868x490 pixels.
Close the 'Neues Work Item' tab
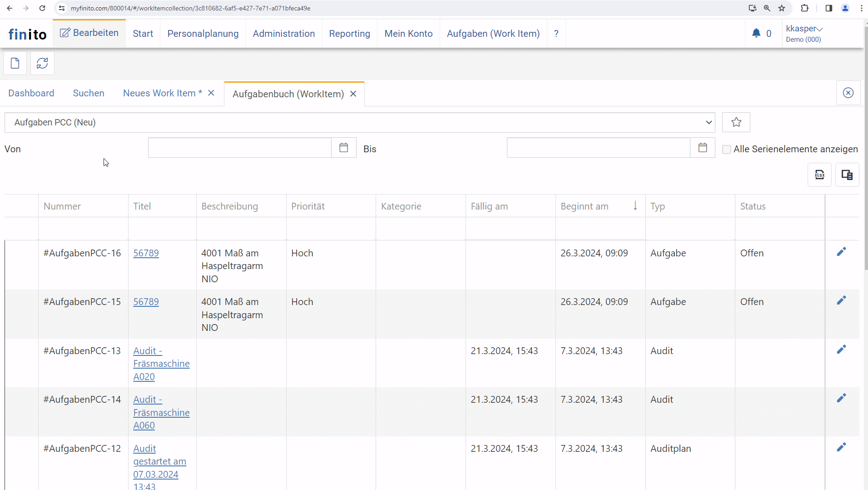pyautogui.click(x=211, y=93)
